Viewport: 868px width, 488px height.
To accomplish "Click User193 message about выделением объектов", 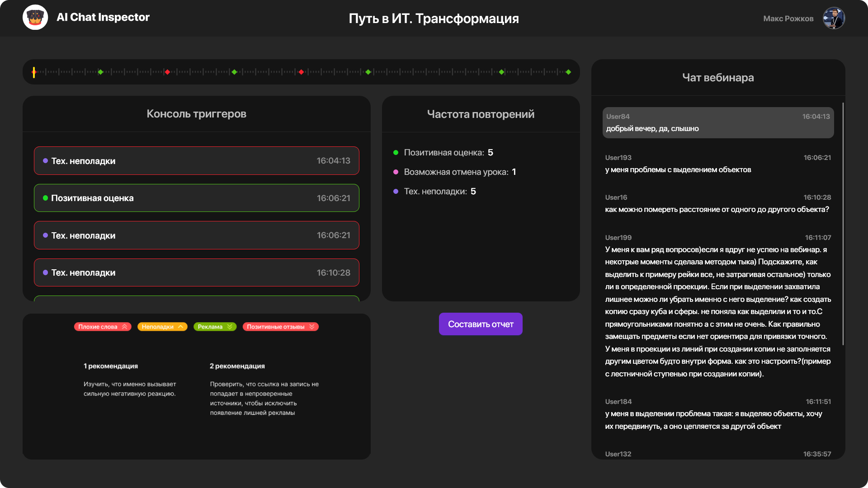I will [717, 164].
